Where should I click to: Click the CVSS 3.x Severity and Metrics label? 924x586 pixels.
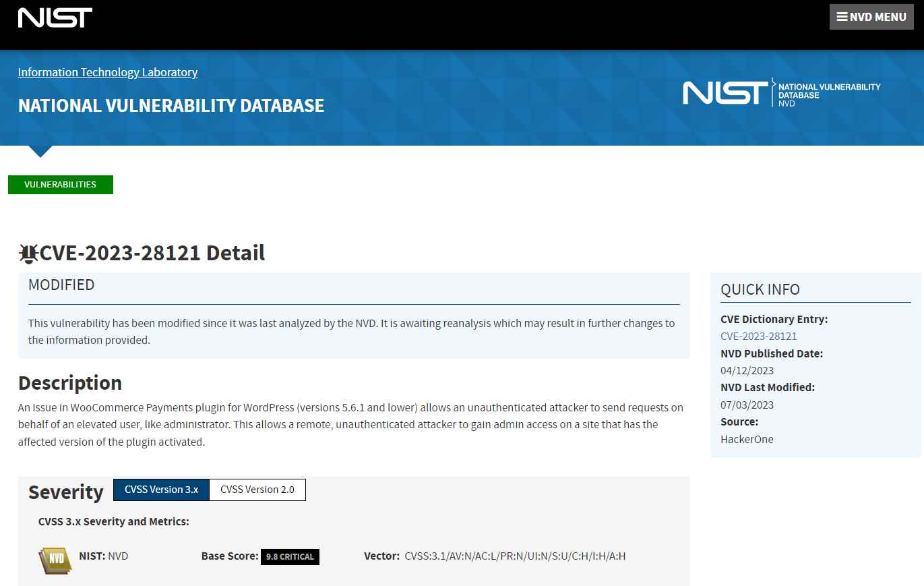pos(114,521)
